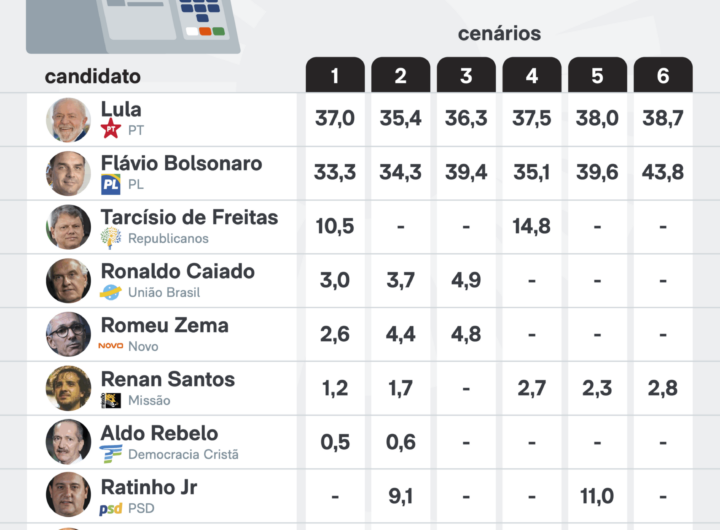Screen dimensions: 720x530
Task: Click the Democracia Cristã party logo
Action: (x=111, y=454)
